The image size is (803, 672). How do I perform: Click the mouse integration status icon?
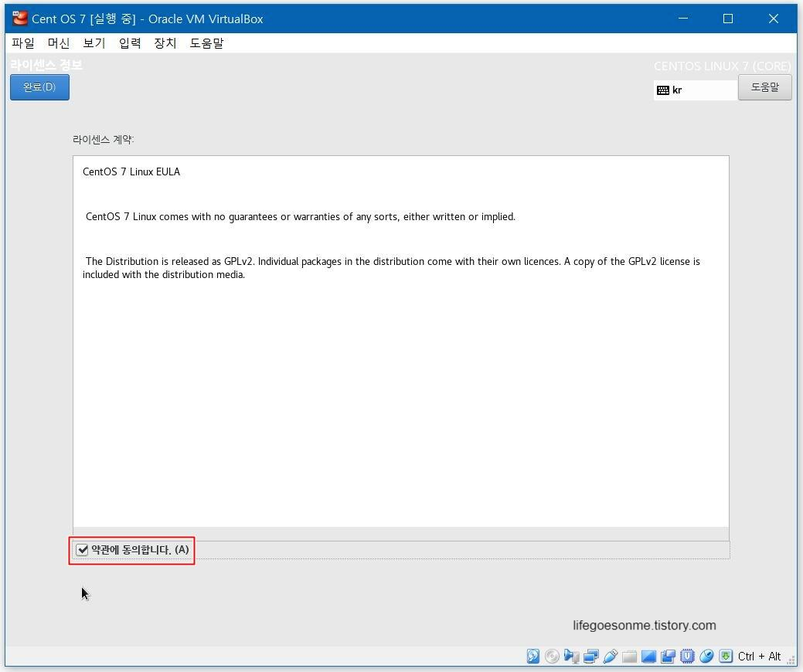point(706,656)
